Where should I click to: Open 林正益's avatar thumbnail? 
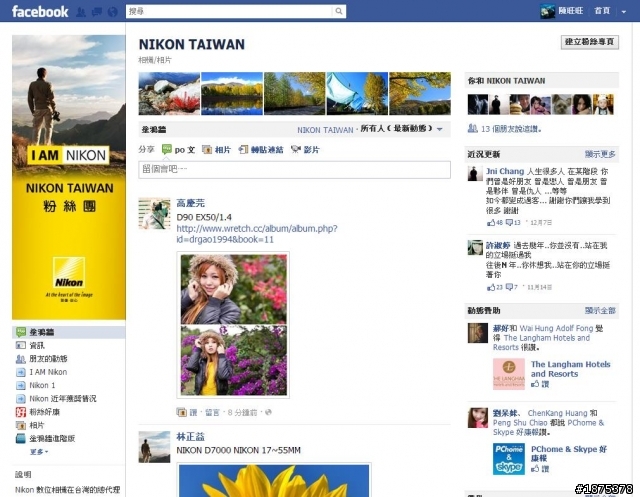click(x=154, y=447)
